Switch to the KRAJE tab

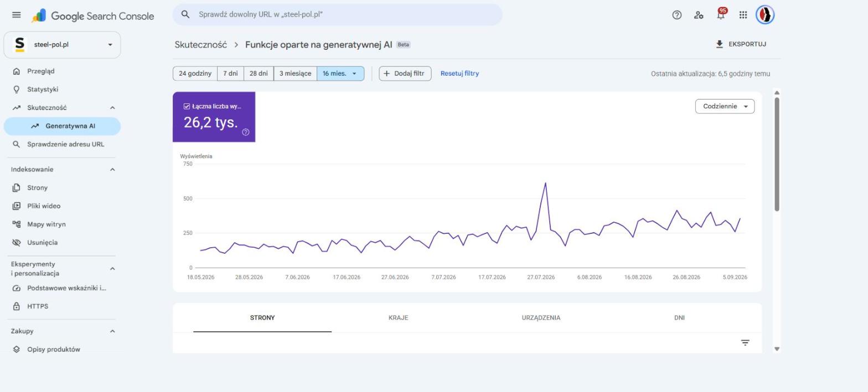pyautogui.click(x=399, y=318)
